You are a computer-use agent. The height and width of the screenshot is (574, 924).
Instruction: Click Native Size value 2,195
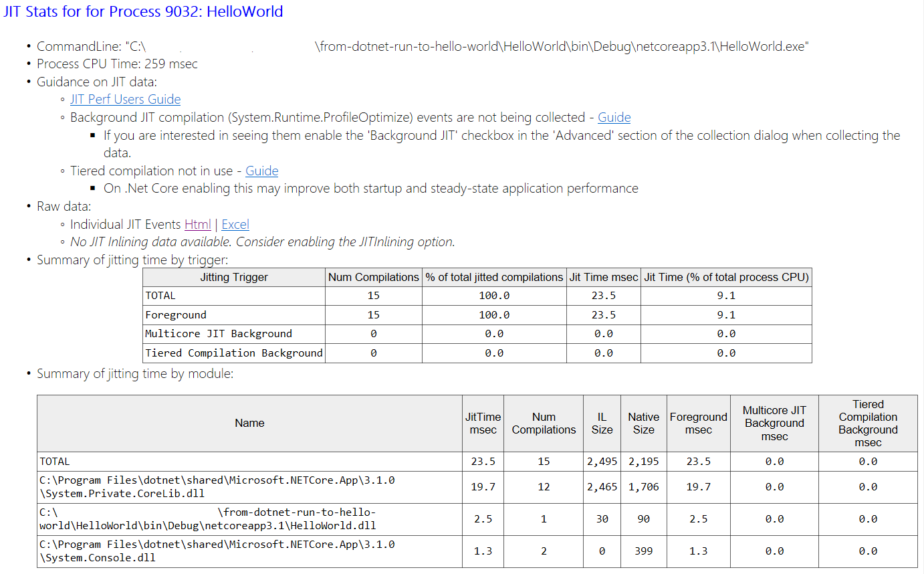(x=643, y=461)
